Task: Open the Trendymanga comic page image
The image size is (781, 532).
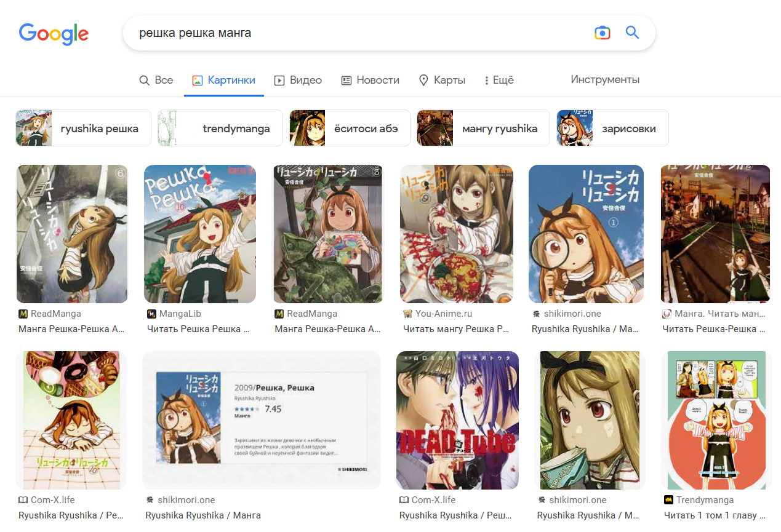Action: [x=715, y=420]
